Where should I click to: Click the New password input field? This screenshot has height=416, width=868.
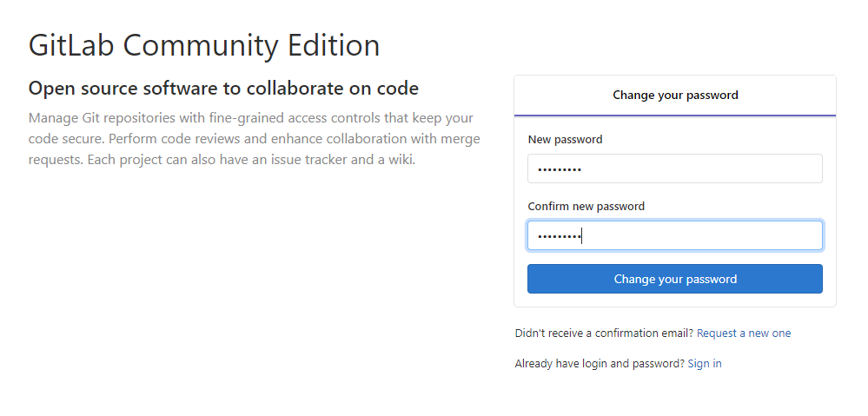pyautogui.click(x=674, y=168)
